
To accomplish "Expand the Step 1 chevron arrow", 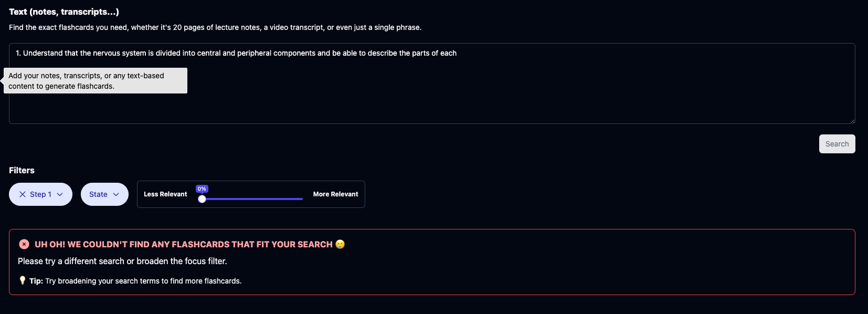I will [60, 194].
